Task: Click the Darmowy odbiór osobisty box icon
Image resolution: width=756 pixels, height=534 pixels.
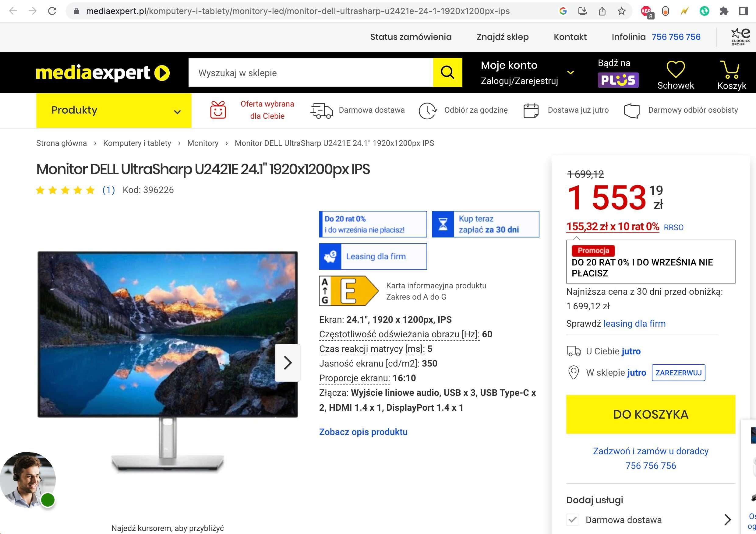Action: pos(631,111)
